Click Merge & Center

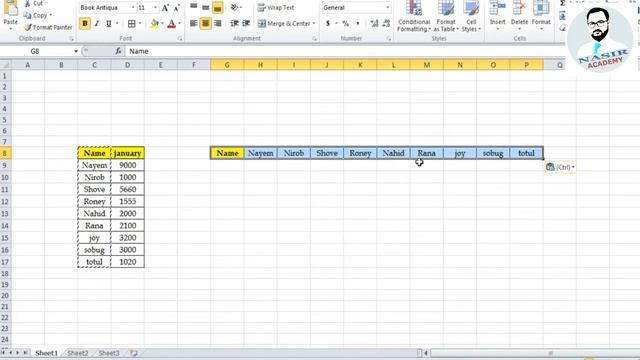[x=284, y=24]
